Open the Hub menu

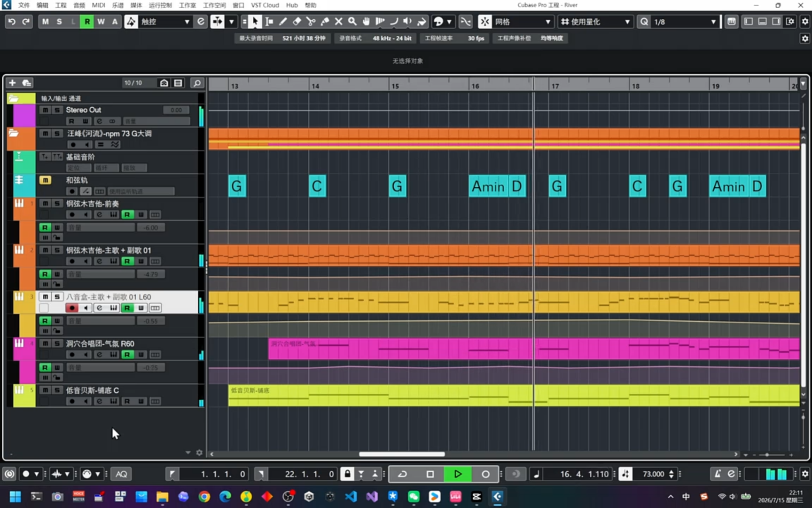click(292, 5)
